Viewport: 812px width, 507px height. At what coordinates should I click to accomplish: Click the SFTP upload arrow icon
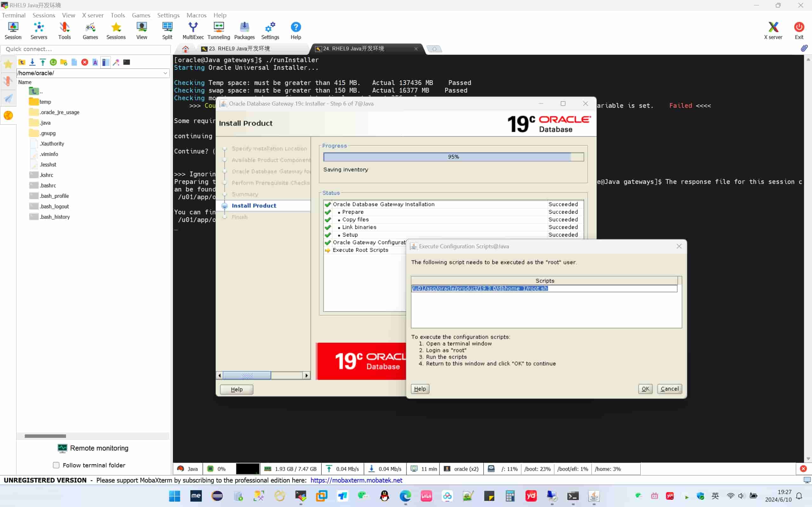[43, 62]
